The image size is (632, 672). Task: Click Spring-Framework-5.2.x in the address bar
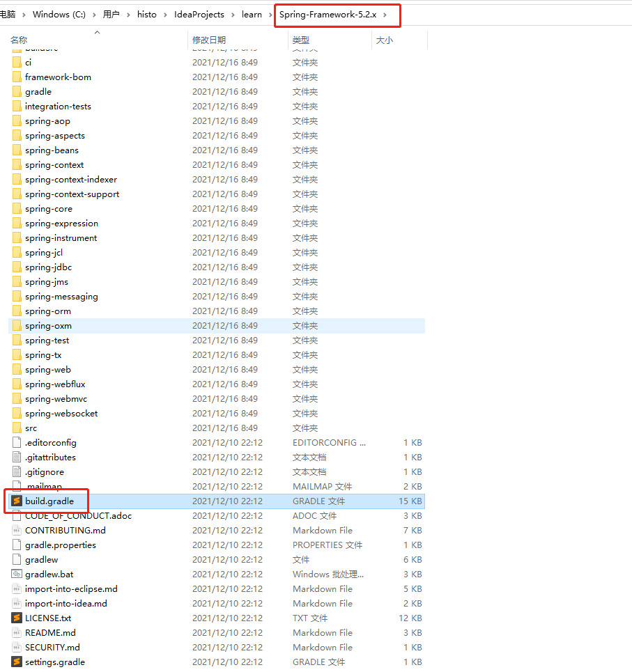(328, 15)
